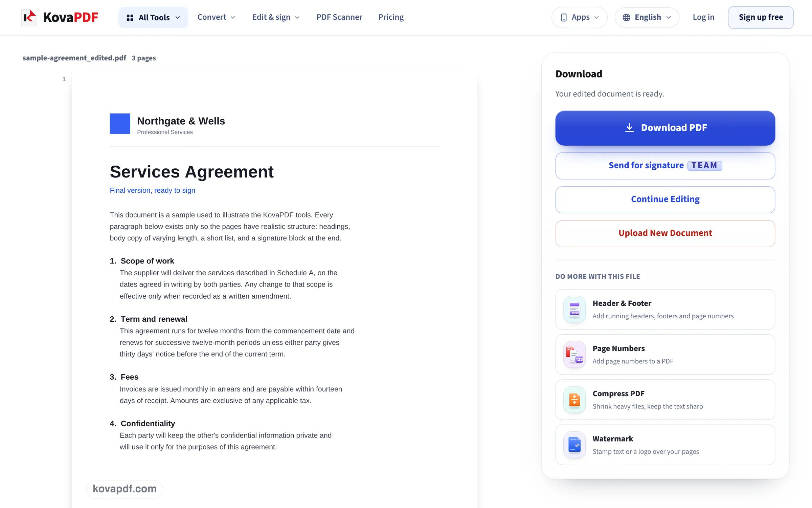Click the Services Agreement heading

pos(191,172)
